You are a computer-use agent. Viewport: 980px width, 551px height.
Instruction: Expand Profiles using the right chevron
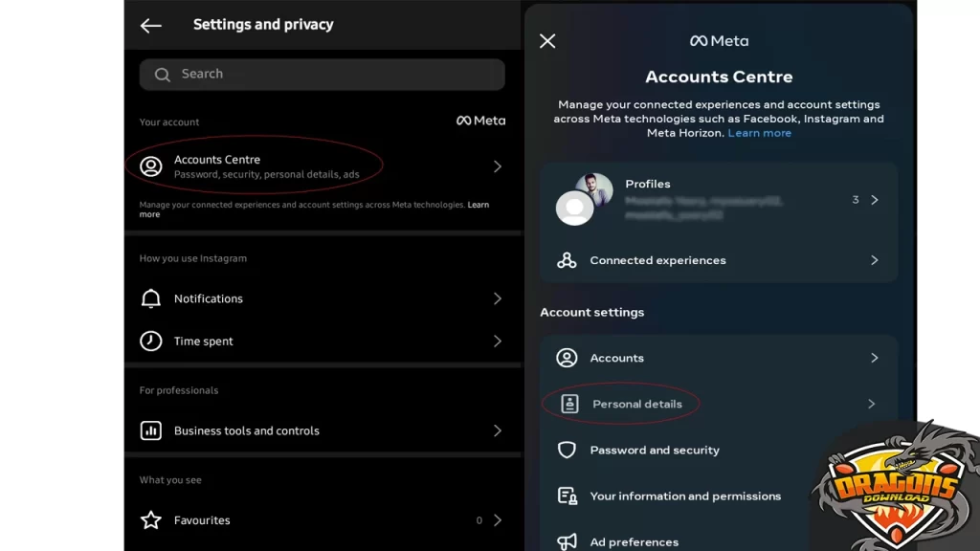874,200
